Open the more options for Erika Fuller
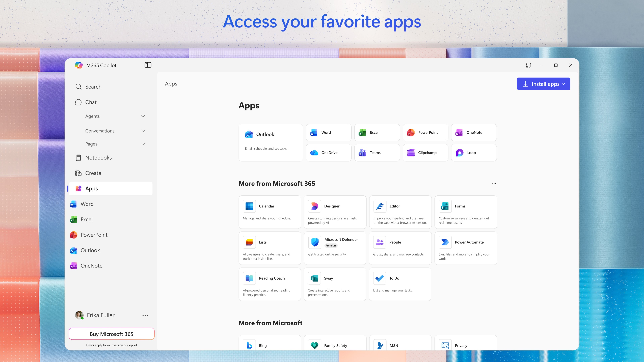Image resolution: width=644 pixels, height=362 pixels. click(145, 315)
